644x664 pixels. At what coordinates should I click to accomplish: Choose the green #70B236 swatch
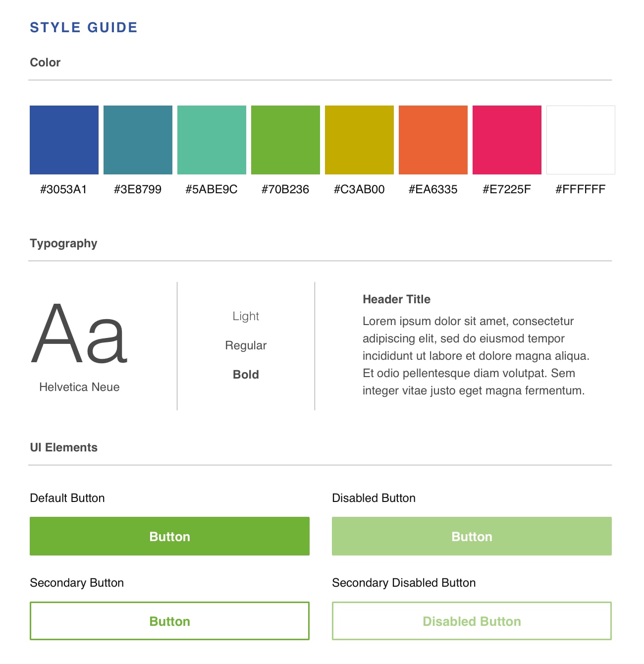tap(285, 140)
